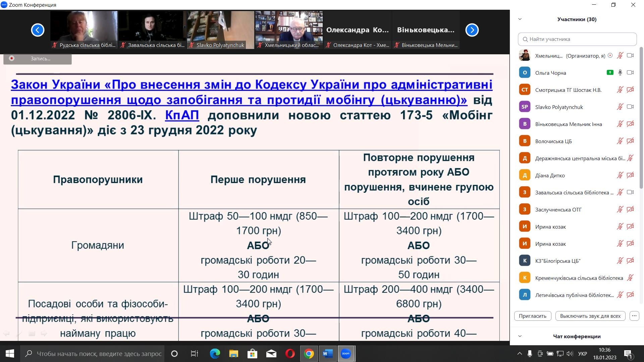Collapse the Участники panel with its chevron

520,19
